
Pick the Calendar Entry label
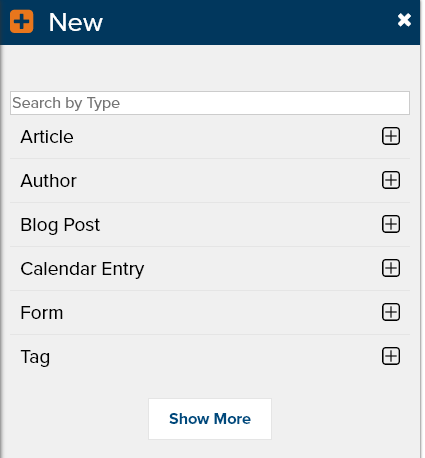click(82, 269)
